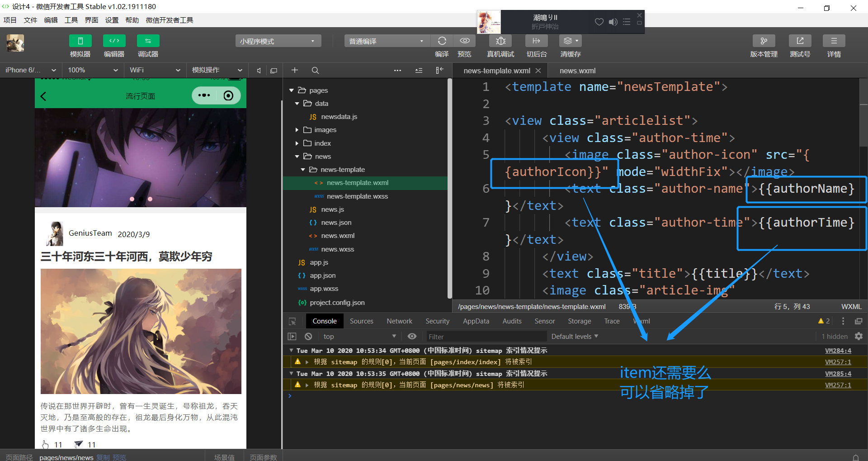868x461 pixels.
Task: Click the 复制 page path link
Action: tap(103, 457)
